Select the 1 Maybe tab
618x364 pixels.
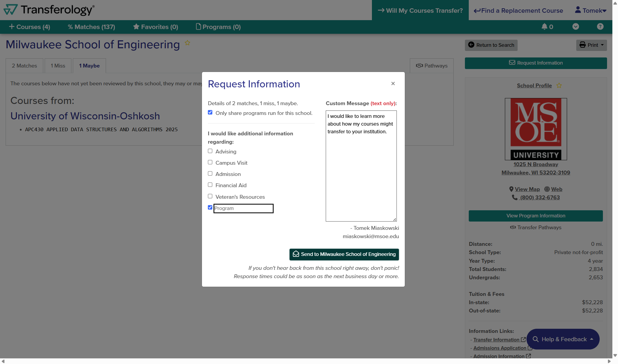89,66
